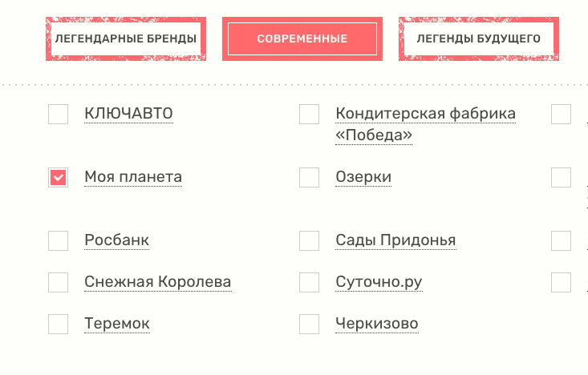Select the Современные tab

302,38
